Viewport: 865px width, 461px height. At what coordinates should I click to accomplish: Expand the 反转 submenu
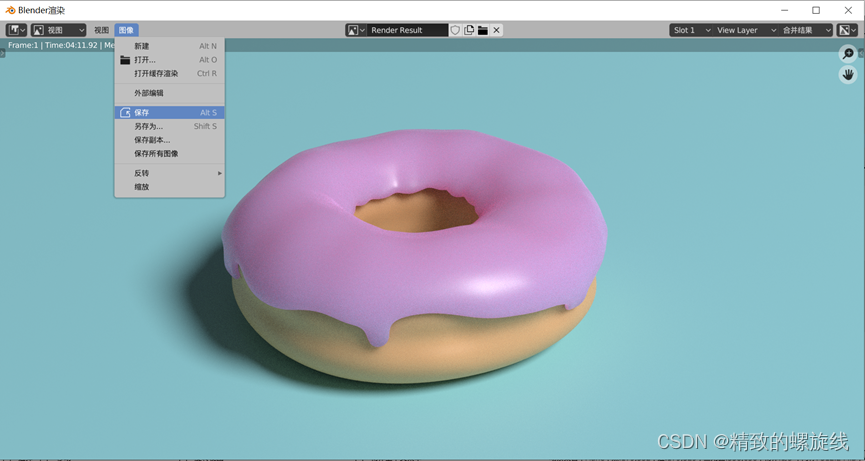pyautogui.click(x=169, y=173)
